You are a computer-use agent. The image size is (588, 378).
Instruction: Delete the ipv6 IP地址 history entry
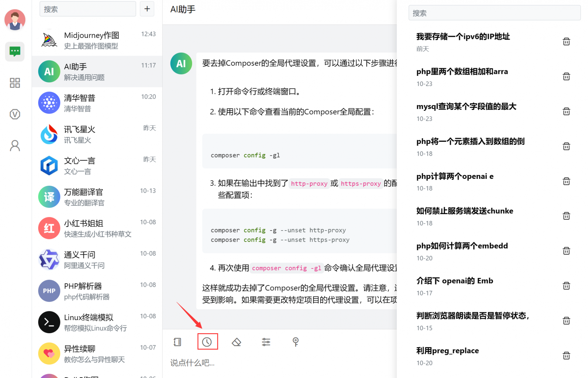pyautogui.click(x=566, y=42)
